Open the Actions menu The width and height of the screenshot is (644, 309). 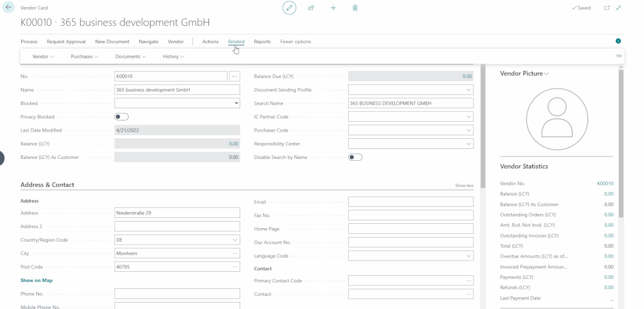[x=210, y=41]
